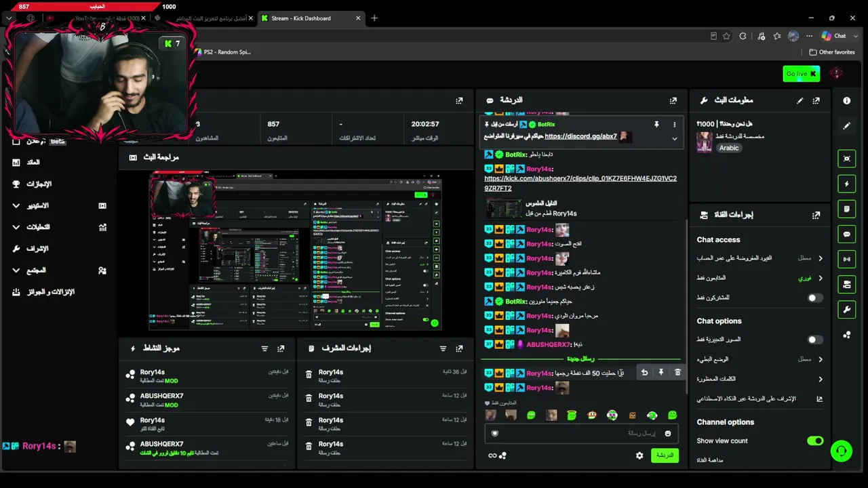
Task: Open a new browser tab
Action: pyautogui.click(x=374, y=18)
